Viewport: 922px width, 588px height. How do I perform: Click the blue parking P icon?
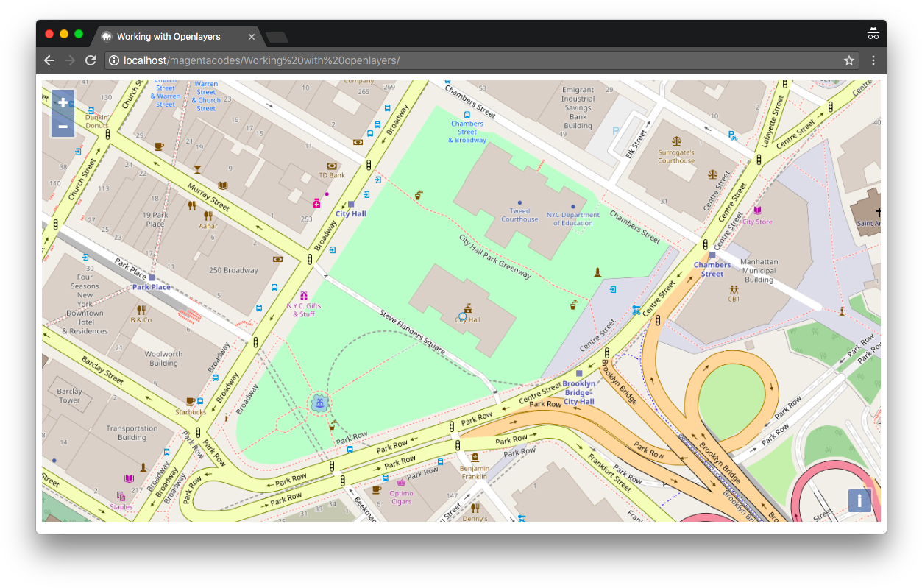point(732,135)
